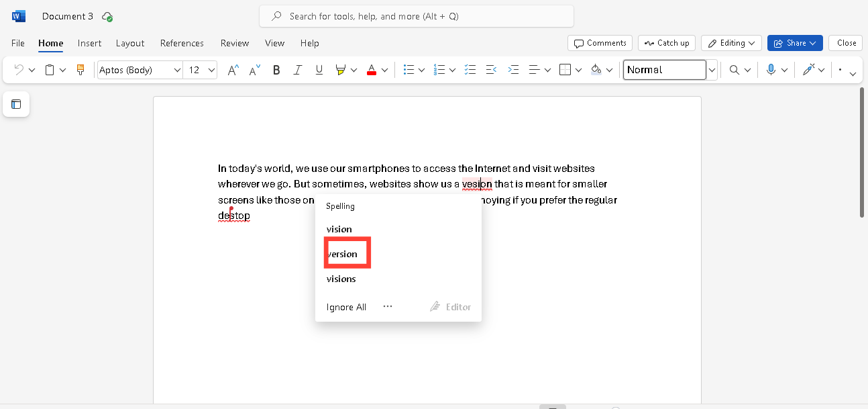This screenshot has width=868, height=409.
Task: Select the Format Painter tool
Action: [80, 69]
